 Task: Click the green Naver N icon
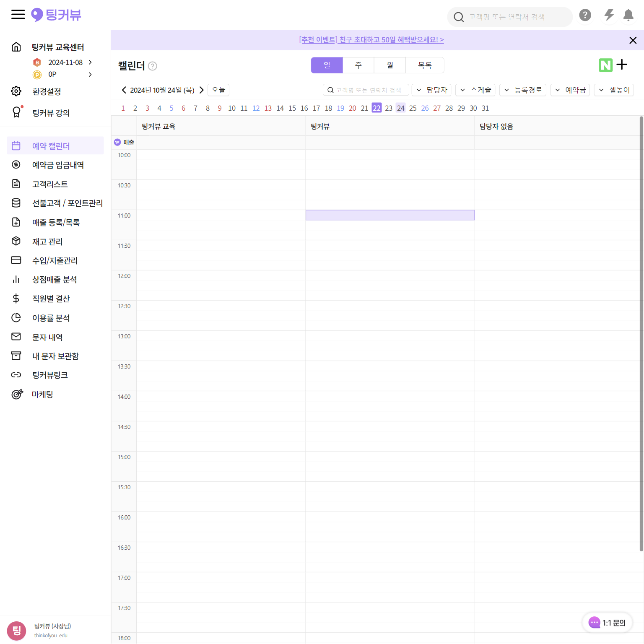605,65
